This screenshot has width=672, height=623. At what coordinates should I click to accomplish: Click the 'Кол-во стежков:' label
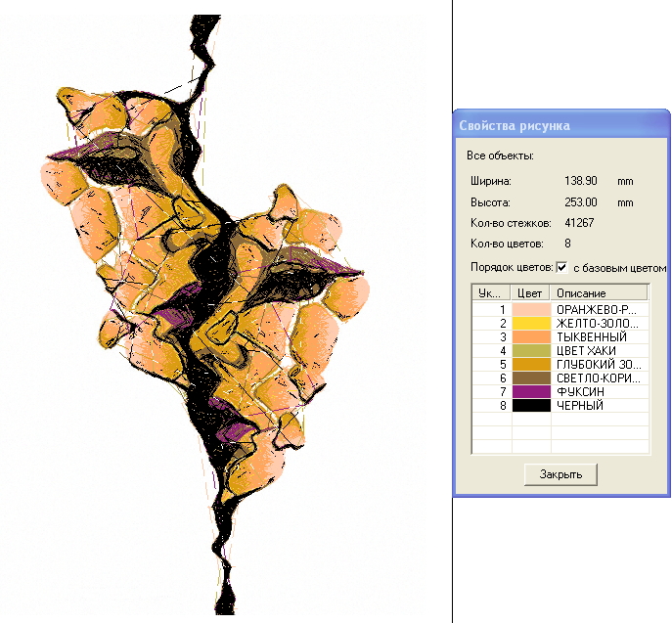[511, 223]
